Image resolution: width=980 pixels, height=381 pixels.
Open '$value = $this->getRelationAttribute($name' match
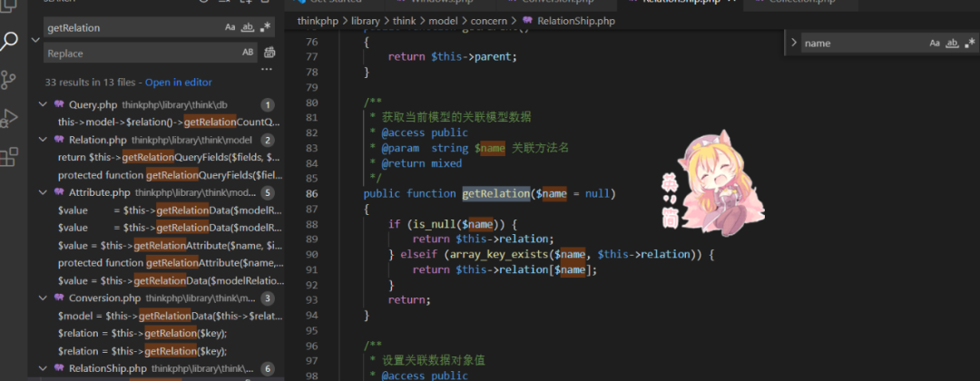coord(170,246)
